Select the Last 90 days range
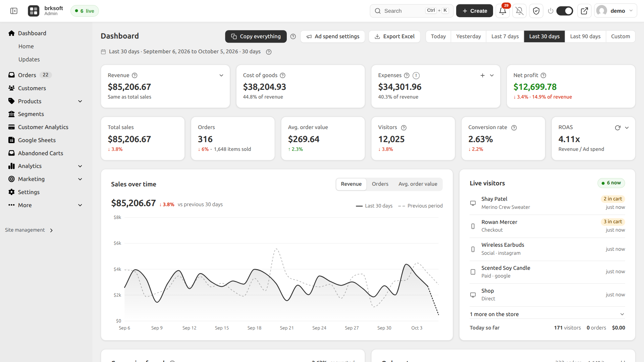The width and height of the screenshot is (644, 362). pyautogui.click(x=585, y=37)
